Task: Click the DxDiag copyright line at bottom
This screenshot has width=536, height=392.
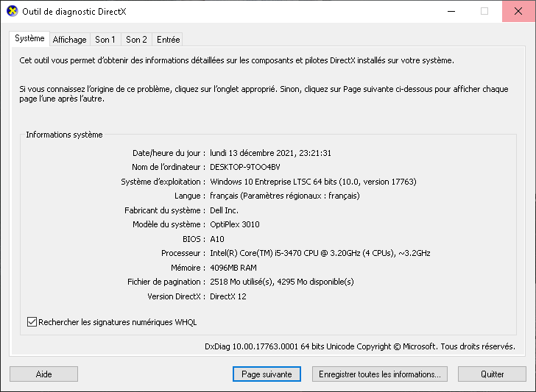Action: 360,346
